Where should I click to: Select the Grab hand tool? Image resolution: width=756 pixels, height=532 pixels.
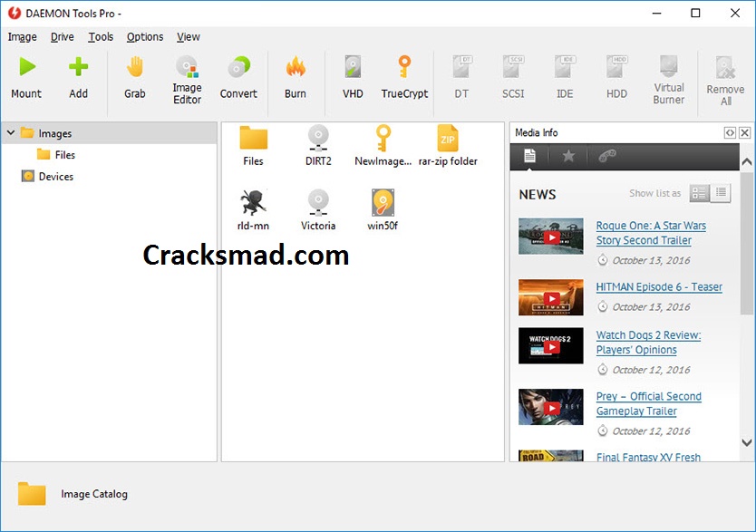(x=135, y=66)
